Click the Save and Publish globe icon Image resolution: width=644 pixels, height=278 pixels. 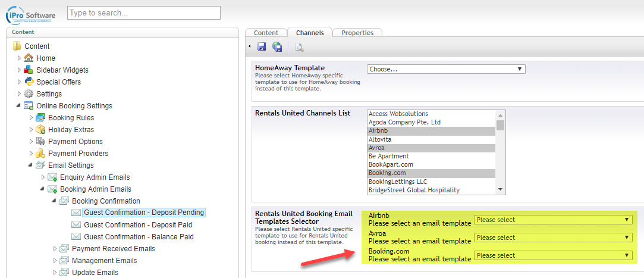pyautogui.click(x=277, y=47)
